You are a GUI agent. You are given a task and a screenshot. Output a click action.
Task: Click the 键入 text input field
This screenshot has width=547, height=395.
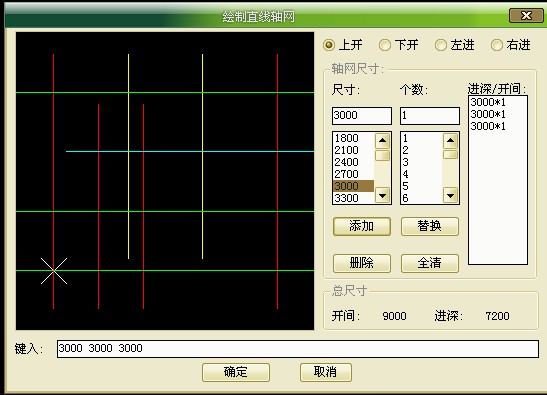click(298, 349)
